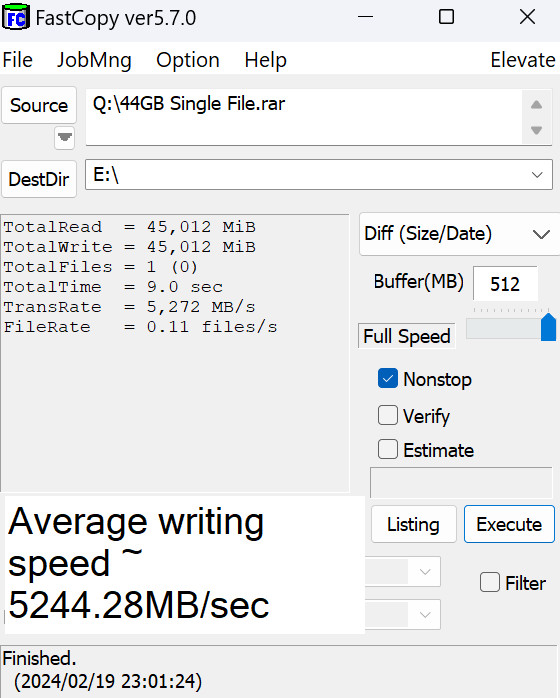Open the Option menu
Viewport: 560px width, 698px height.
[188, 60]
